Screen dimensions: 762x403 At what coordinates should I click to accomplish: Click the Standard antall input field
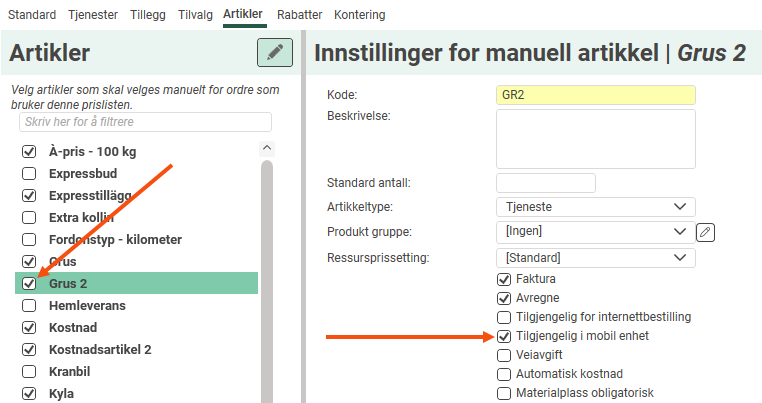pos(545,183)
